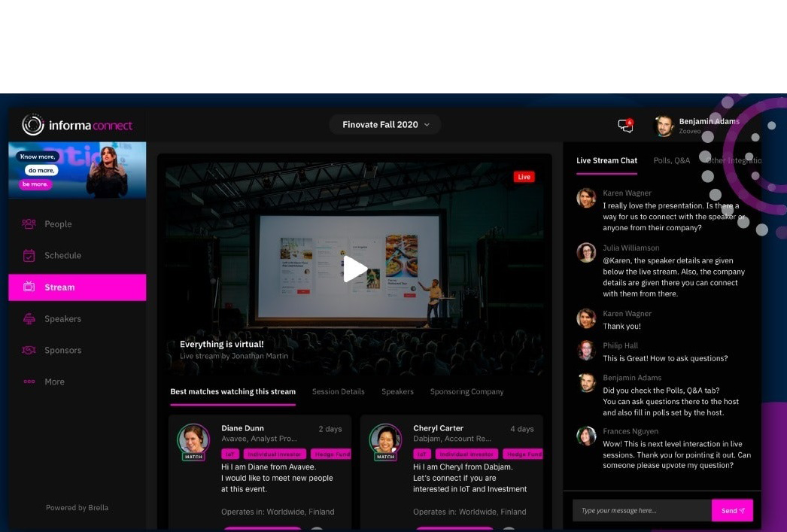787x532 pixels.
Task: Click Karen Wagner's avatar beside Thank you!
Action: pyautogui.click(x=586, y=318)
